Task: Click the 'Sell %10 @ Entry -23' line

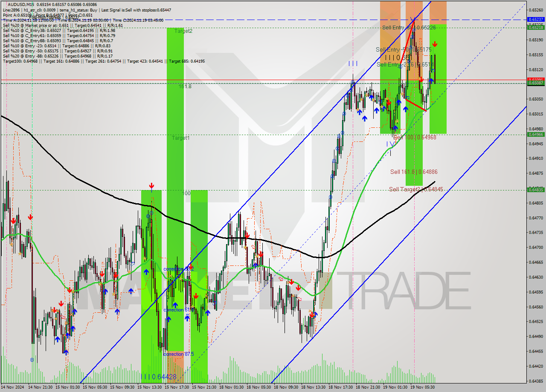Action: click(x=57, y=46)
